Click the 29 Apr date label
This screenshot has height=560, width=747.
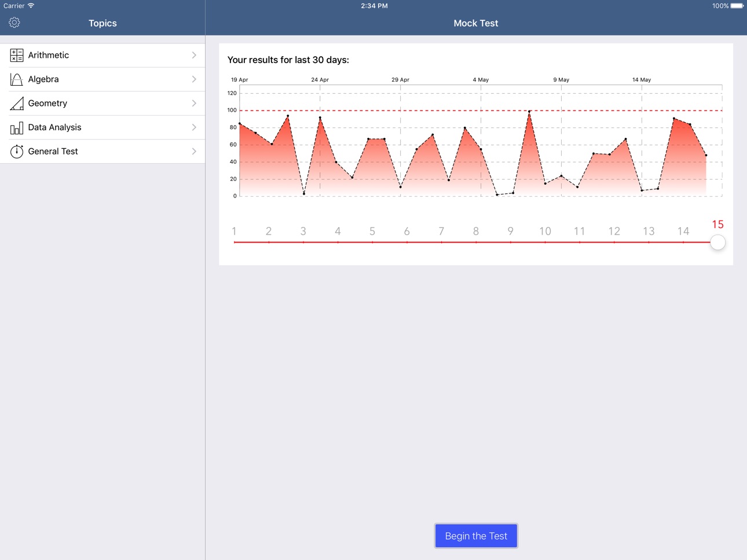click(400, 80)
